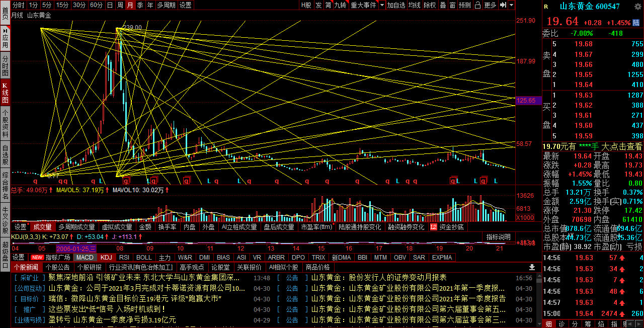Download news using the download arrow icon

(532, 267)
